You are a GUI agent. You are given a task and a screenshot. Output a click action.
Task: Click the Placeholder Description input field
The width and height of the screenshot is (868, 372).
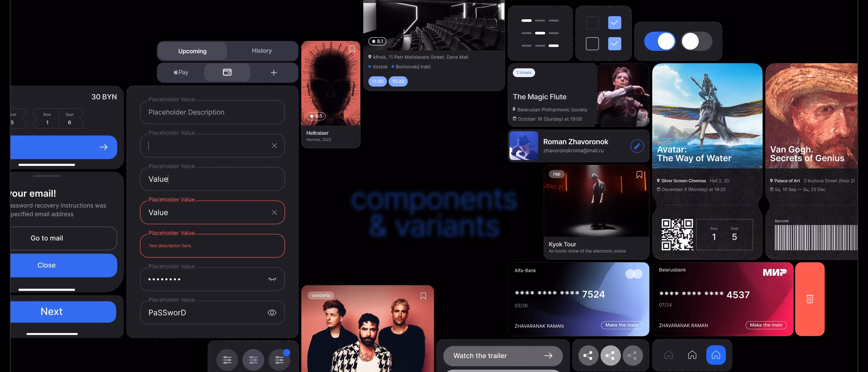point(212,112)
